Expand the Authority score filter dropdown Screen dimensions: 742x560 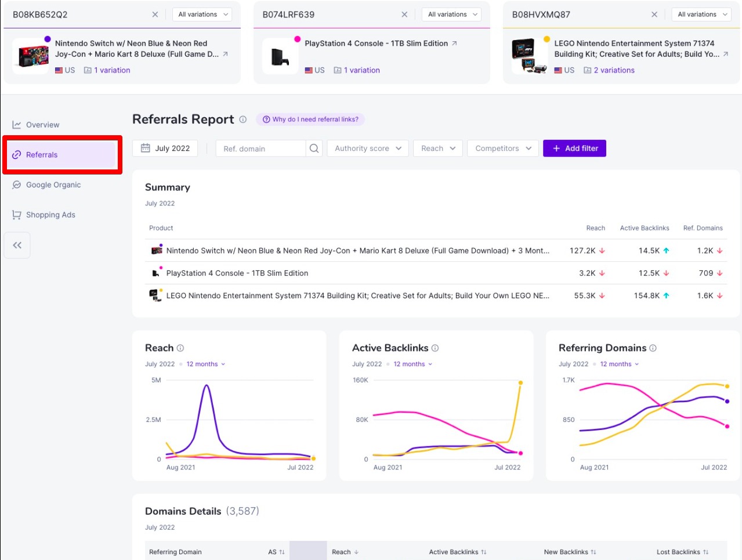click(x=368, y=149)
